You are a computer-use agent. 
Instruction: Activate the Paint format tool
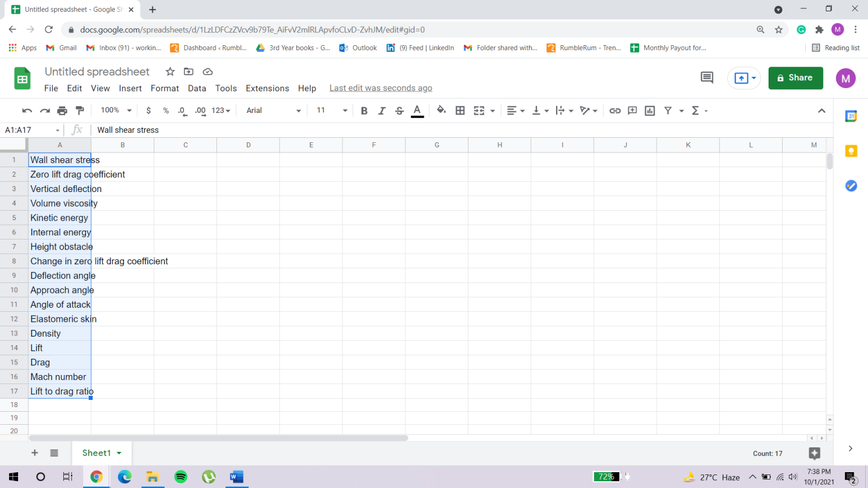pos(79,110)
